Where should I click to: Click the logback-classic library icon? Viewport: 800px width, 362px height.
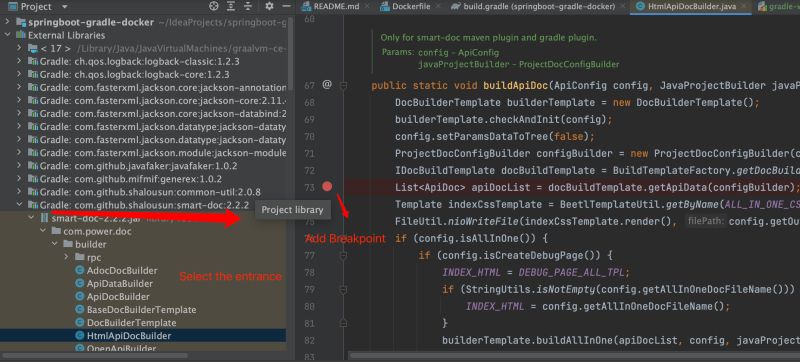pos(33,62)
